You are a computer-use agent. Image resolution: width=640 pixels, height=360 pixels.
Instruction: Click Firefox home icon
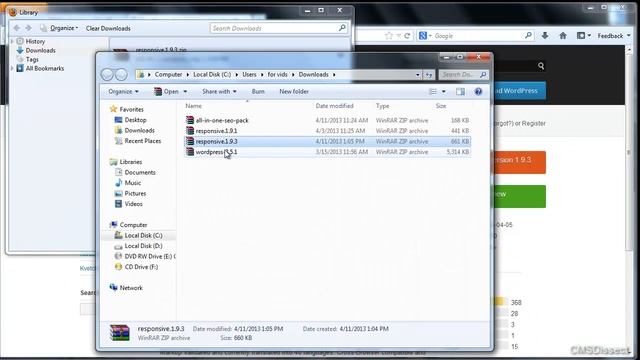coord(563,36)
